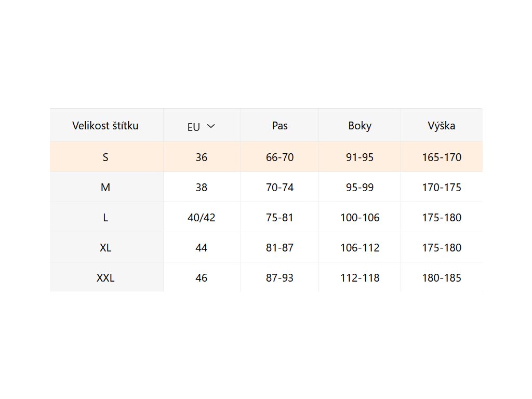The height and width of the screenshot is (399, 532).
Task: Select the XL size row label
Action: tap(105, 248)
